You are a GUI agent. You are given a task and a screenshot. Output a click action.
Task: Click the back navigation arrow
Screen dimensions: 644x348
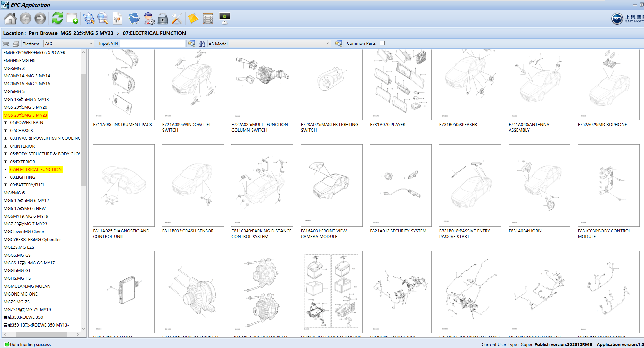click(x=26, y=18)
